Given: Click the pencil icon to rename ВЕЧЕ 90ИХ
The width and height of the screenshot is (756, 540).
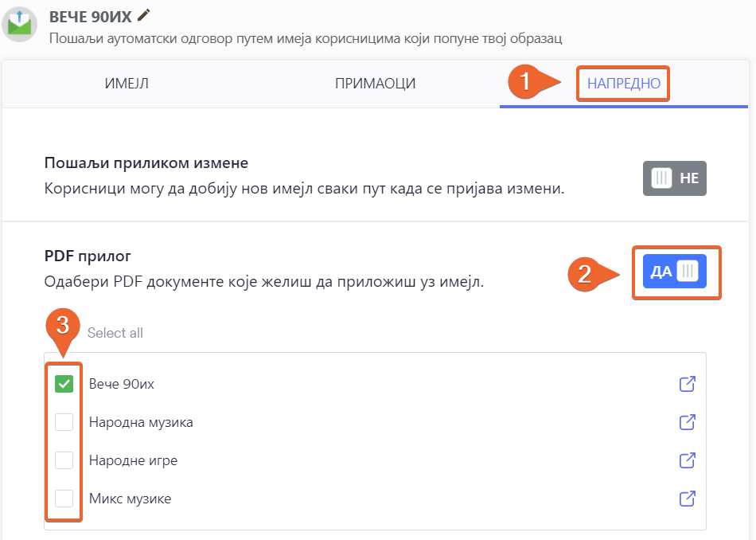Looking at the screenshot, I should pyautogui.click(x=143, y=14).
